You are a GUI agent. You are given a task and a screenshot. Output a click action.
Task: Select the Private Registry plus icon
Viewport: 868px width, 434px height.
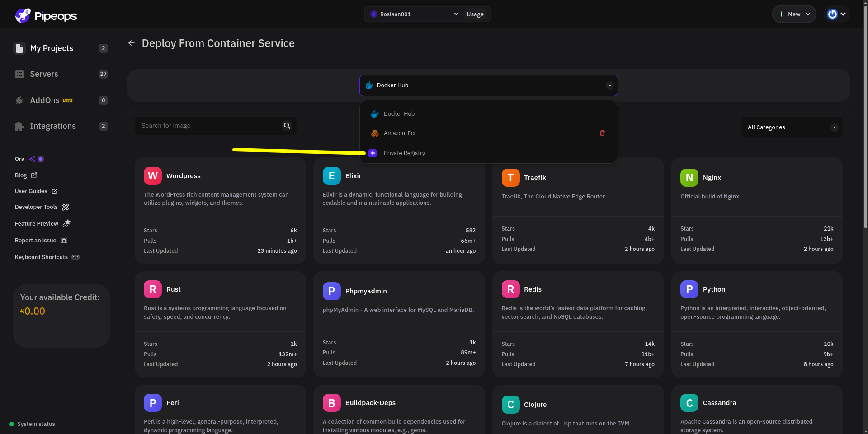[373, 153]
